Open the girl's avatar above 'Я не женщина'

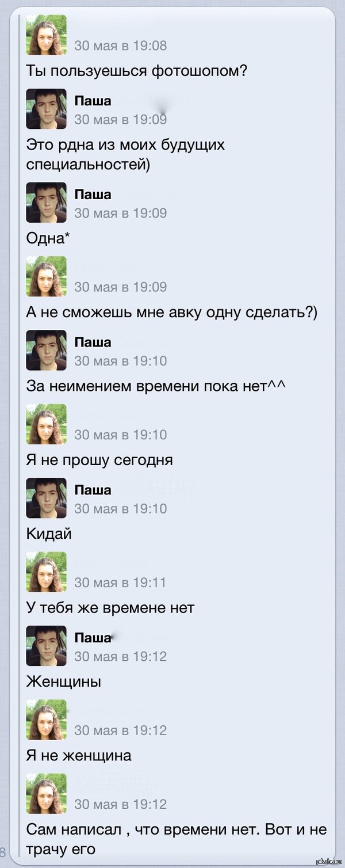tap(46, 719)
